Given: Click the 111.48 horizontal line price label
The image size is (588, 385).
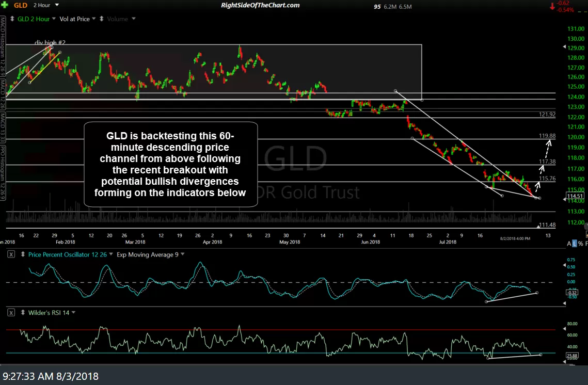Looking at the screenshot, I should [x=547, y=225].
